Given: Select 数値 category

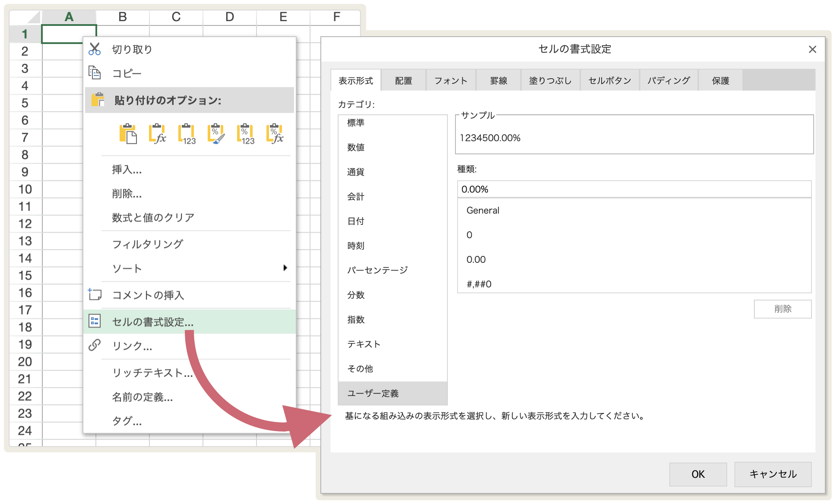Looking at the screenshot, I should point(393,147).
